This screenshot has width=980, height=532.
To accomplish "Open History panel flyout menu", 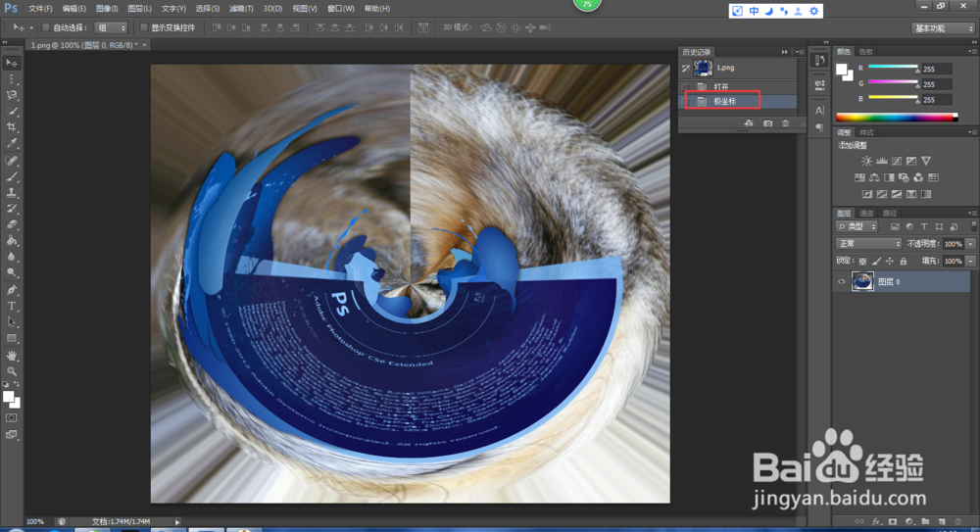I will click(800, 52).
